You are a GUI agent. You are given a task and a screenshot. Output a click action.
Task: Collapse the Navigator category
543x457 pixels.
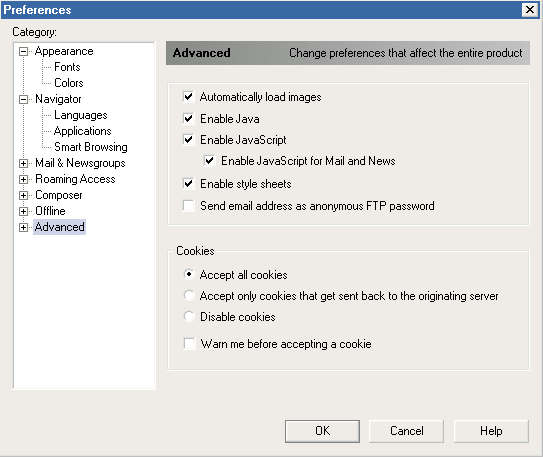pos(23,100)
